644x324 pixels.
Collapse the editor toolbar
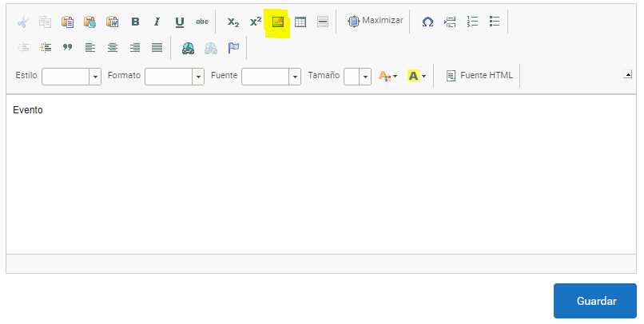tap(627, 74)
